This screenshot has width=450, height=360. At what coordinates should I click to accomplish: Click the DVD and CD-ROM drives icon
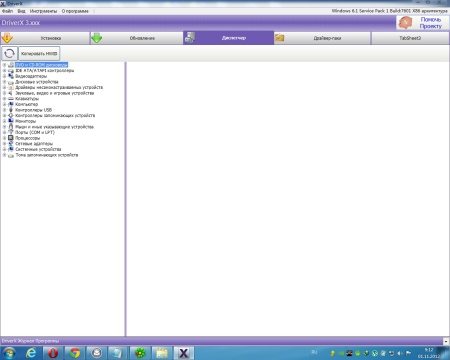pyautogui.click(x=11, y=65)
